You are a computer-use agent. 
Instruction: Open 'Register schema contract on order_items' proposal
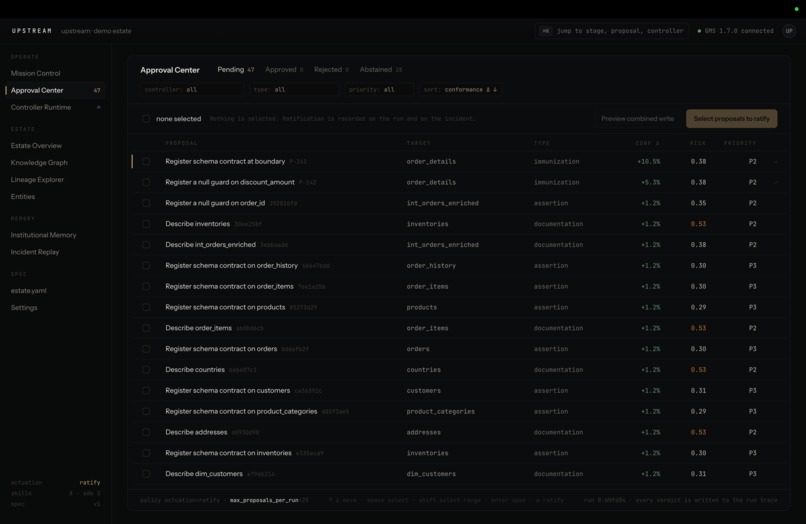(x=229, y=286)
